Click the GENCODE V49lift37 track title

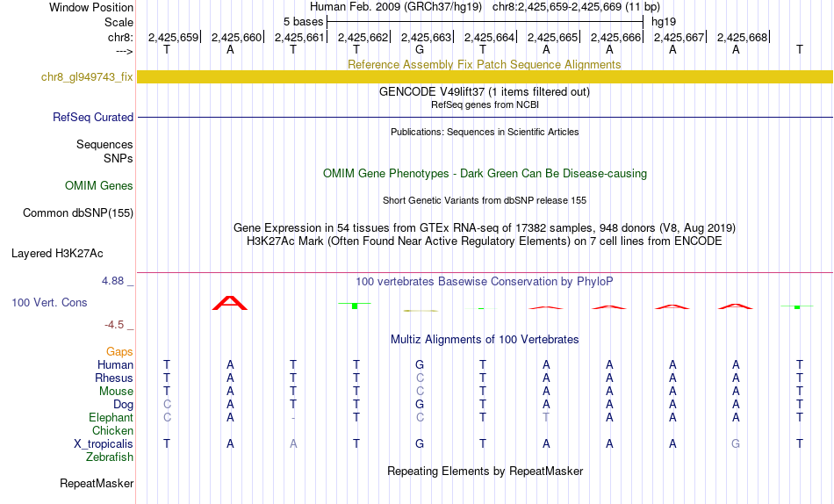coord(485,91)
